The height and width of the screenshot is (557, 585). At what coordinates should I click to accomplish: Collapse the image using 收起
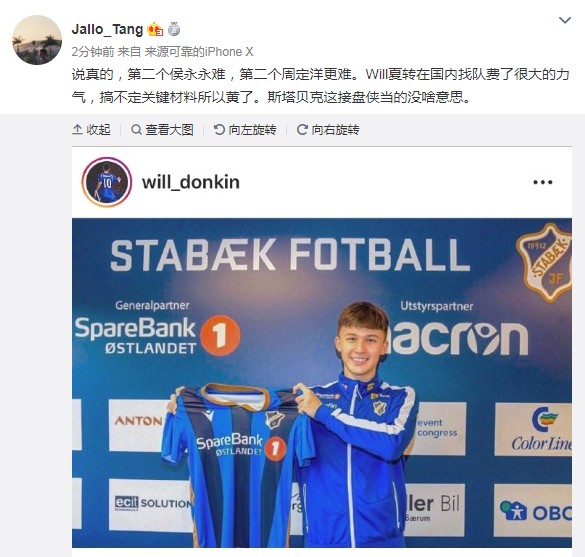(91, 129)
